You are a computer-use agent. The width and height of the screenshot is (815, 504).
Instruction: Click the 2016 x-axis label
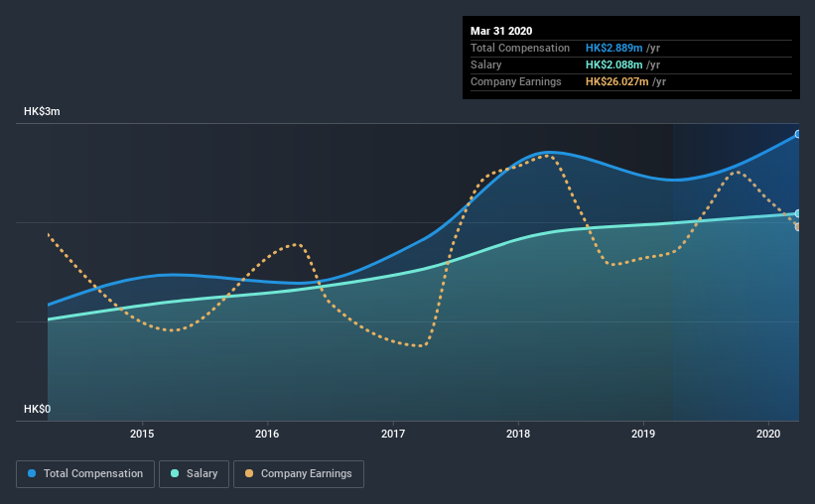267,434
